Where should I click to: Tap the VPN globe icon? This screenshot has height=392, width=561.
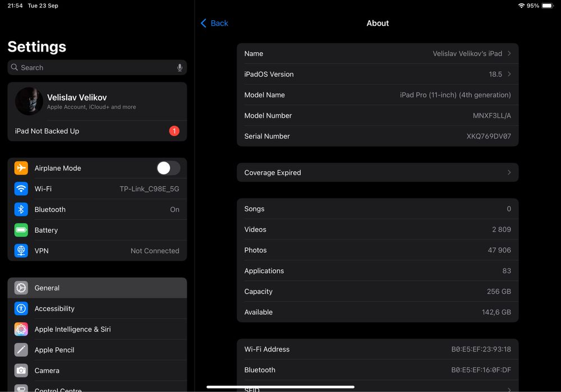[x=21, y=251]
